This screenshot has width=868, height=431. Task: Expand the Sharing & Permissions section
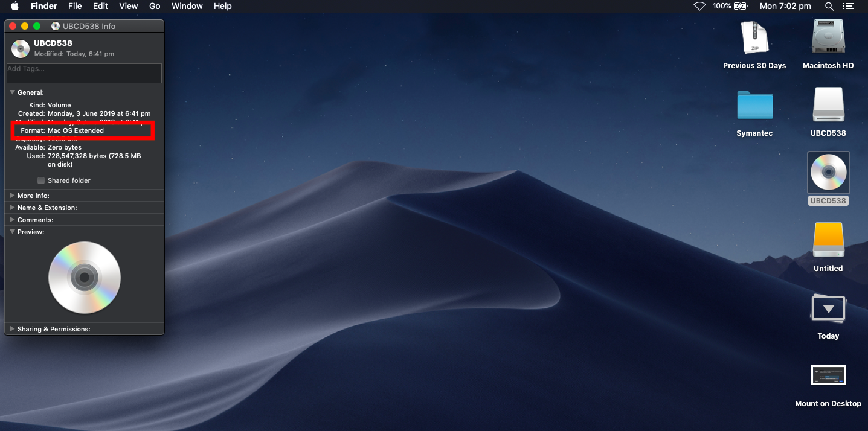coord(12,329)
